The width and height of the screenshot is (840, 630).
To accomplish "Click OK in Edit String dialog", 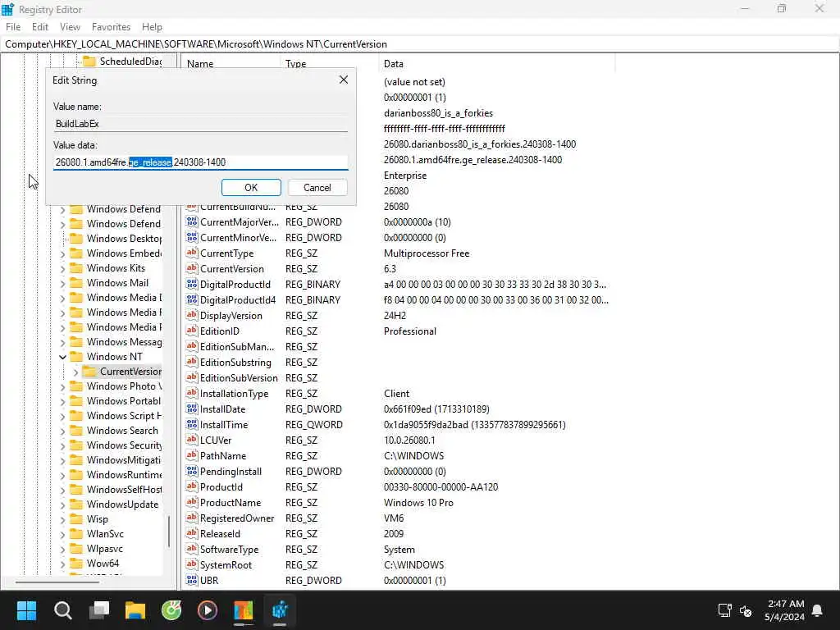I will 251,188.
